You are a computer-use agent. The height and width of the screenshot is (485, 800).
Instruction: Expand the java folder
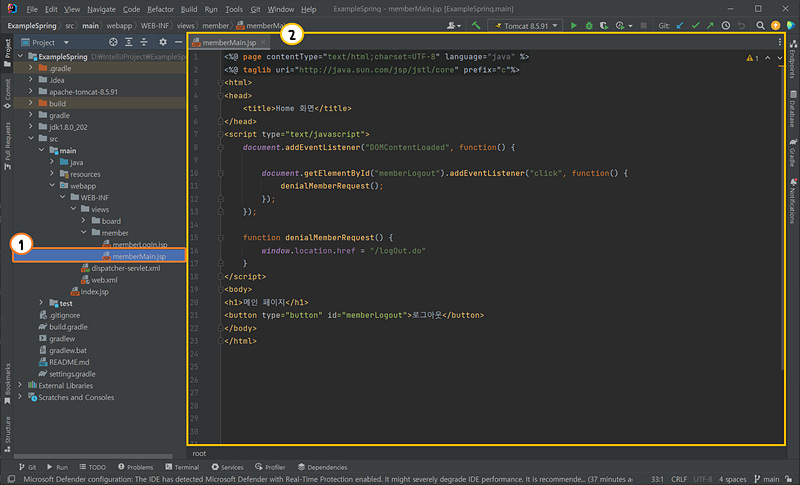point(52,162)
